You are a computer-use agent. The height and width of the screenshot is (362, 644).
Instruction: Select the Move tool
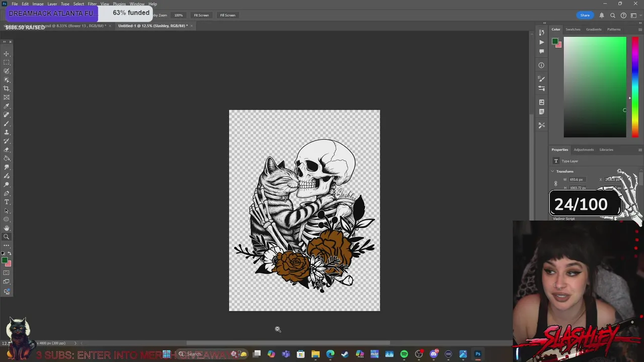pos(7,53)
